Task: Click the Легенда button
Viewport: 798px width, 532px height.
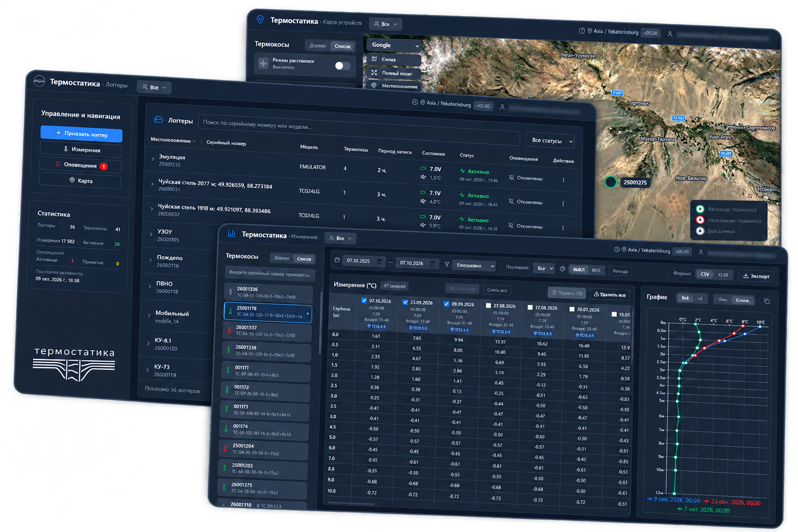Action: (x=620, y=271)
